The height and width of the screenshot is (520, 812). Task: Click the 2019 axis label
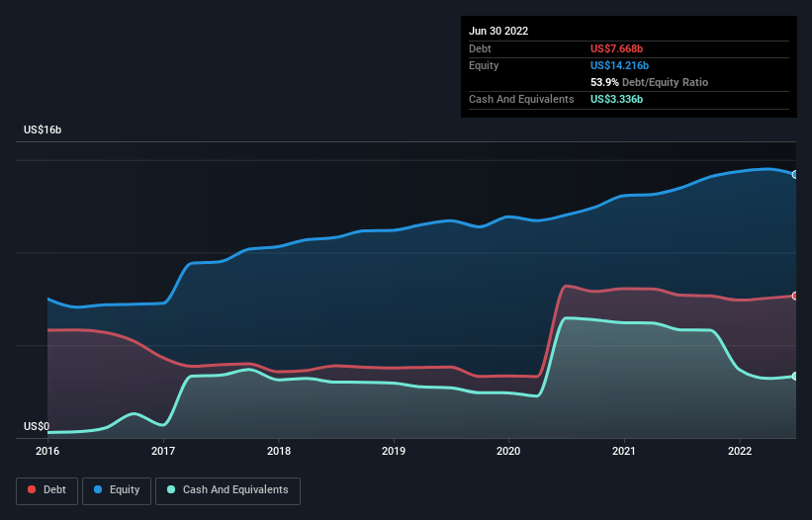tap(394, 451)
